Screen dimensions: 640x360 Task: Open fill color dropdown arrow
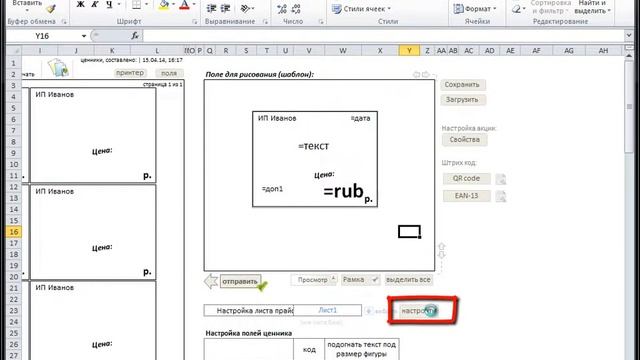(173, 5)
